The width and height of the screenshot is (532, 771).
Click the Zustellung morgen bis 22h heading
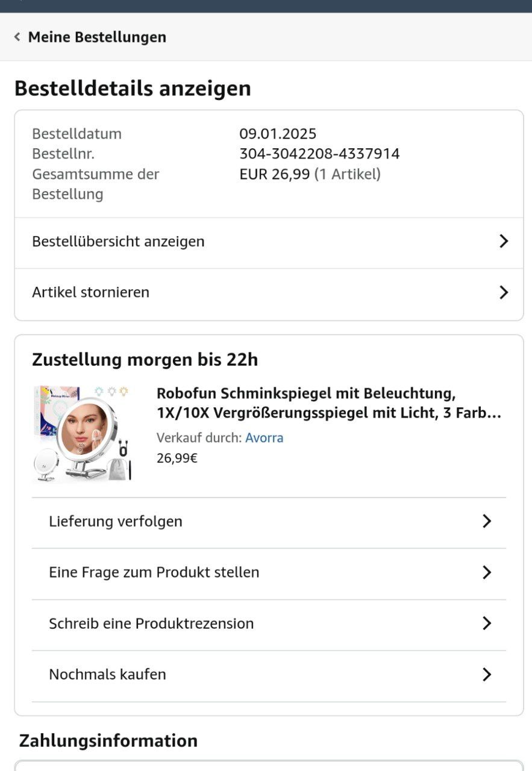click(145, 360)
